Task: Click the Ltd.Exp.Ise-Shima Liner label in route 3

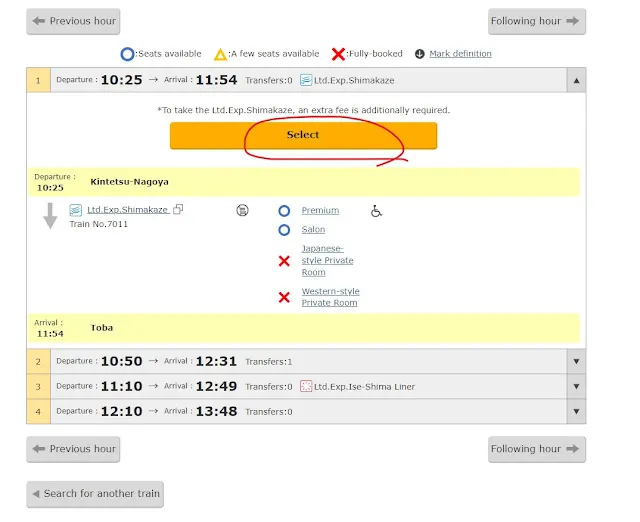Action: point(364,387)
